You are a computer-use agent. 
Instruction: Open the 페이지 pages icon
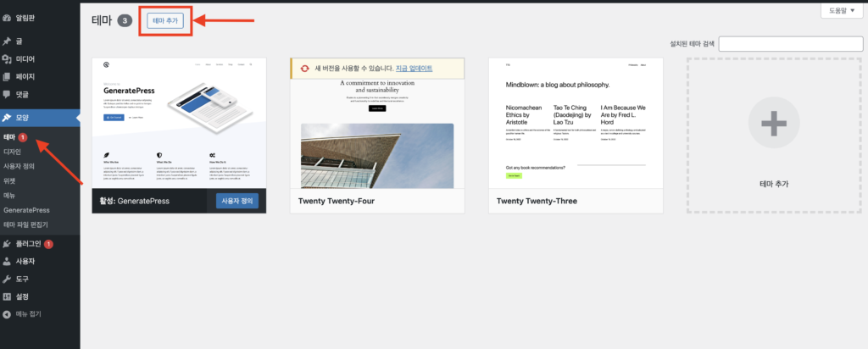click(x=7, y=77)
